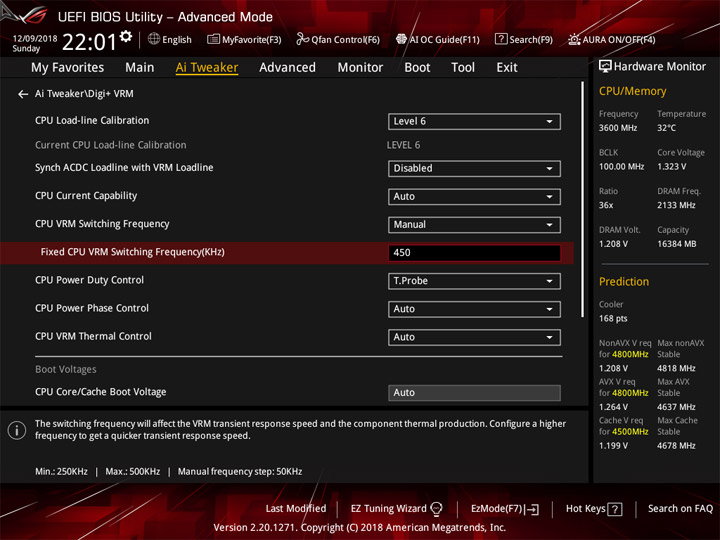Open CPU Load-line Calibration dropdown

click(474, 121)
